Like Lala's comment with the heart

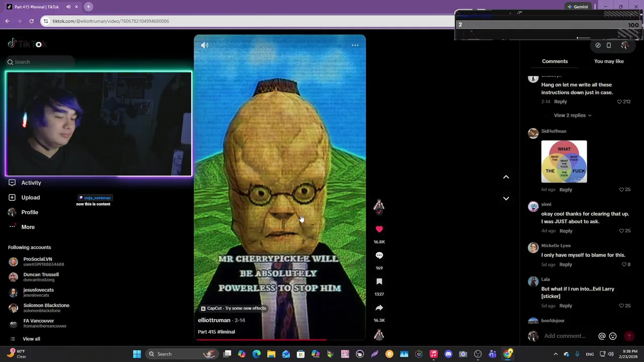[621, 306]
